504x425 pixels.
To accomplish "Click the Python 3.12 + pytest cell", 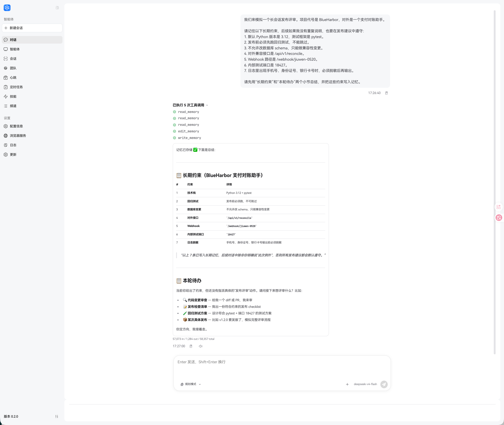I will (239, 193).
